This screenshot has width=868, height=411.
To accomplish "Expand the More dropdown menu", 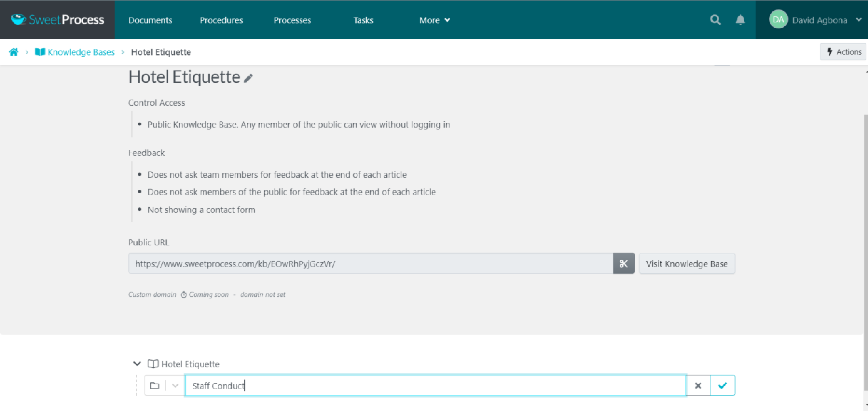I will [434, 19].
